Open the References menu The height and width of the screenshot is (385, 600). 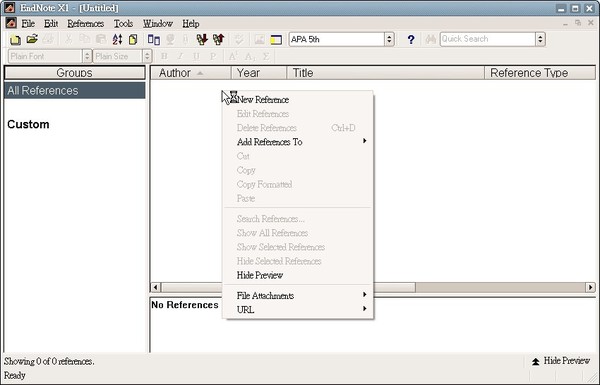86,23
